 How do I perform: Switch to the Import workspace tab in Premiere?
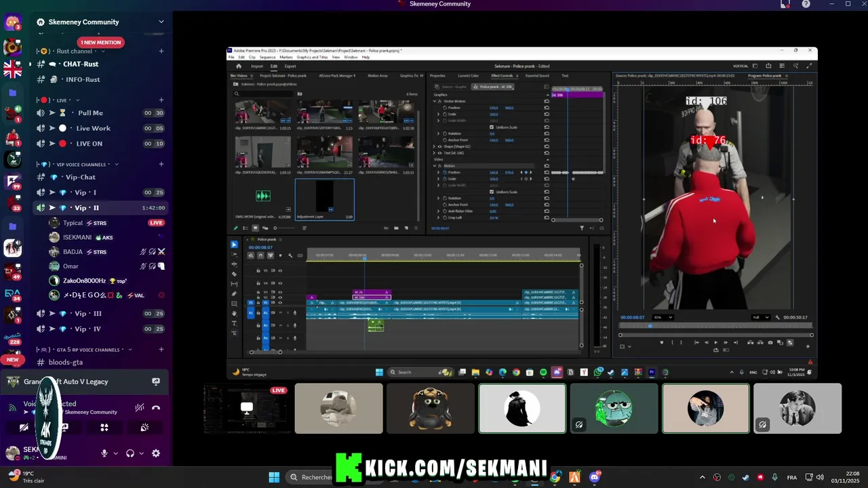click(257, 66)
